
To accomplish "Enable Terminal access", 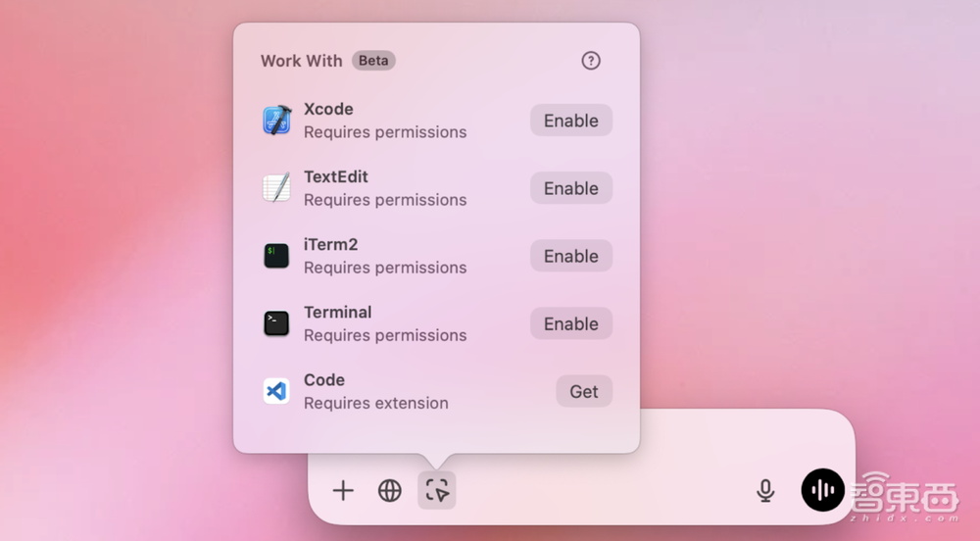I will tap(570, 323).
